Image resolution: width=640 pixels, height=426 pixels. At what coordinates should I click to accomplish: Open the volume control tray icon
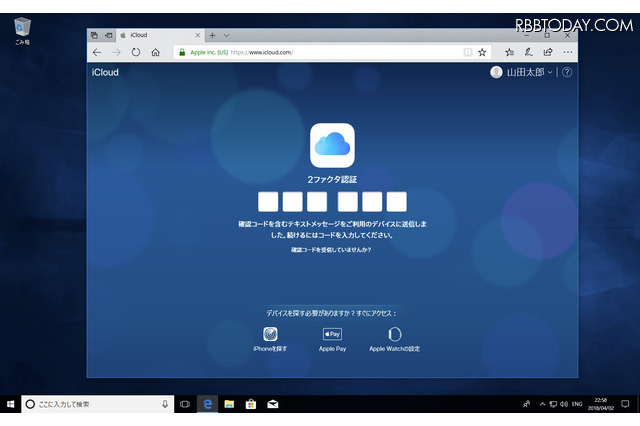(564, 404)
